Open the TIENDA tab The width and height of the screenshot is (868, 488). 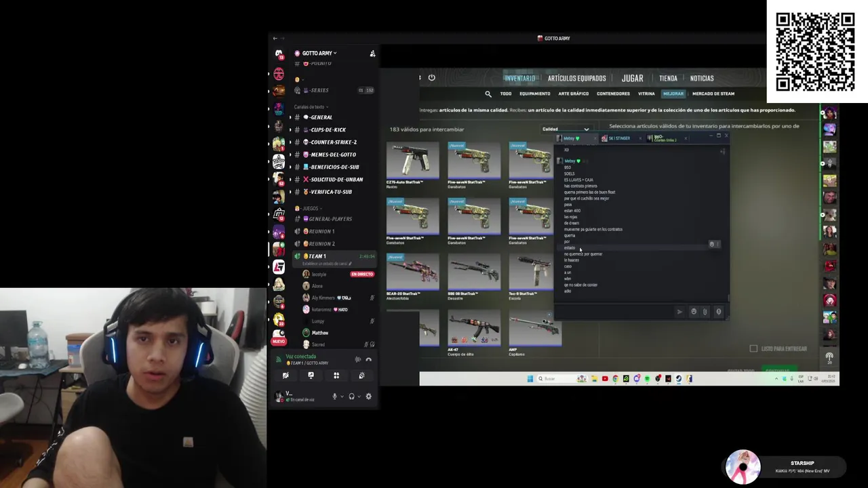668,78
